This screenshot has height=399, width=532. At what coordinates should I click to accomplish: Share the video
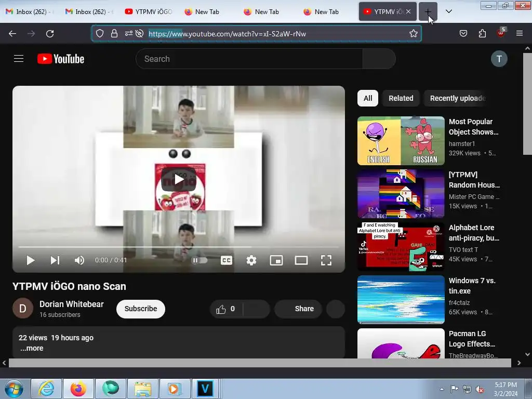(298, 309)
